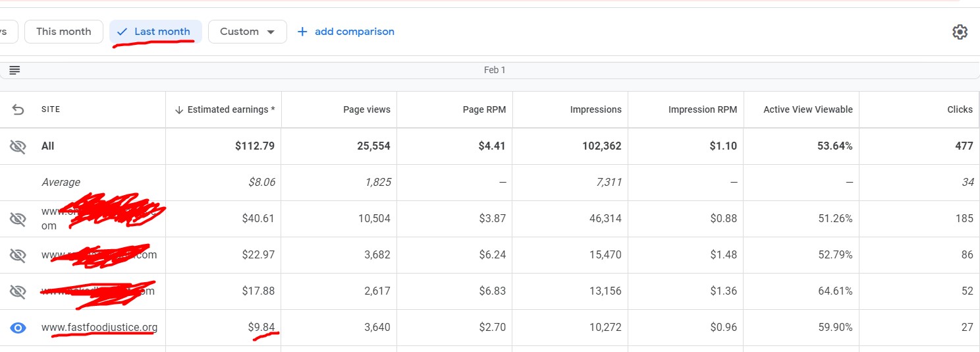This screenshot has width=980, height=352.
Task: Open the chart legend lines icon
Action: (x=14, y=70)
